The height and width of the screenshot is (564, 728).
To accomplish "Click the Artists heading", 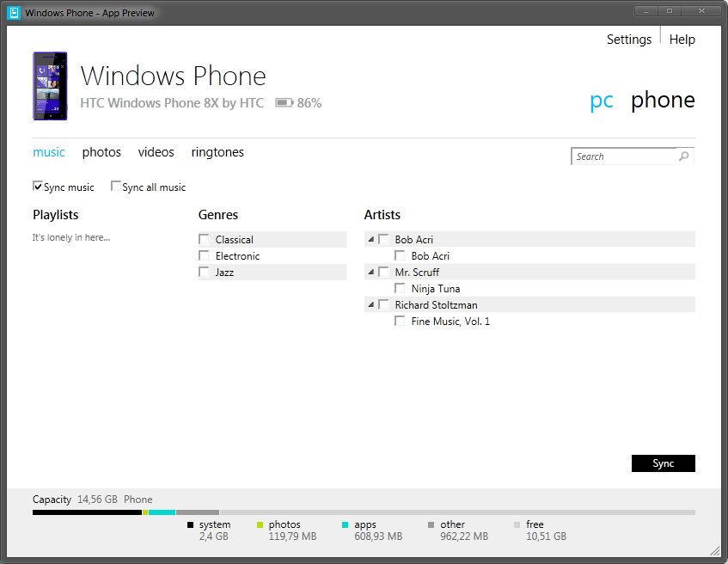I will coord(382,215).
